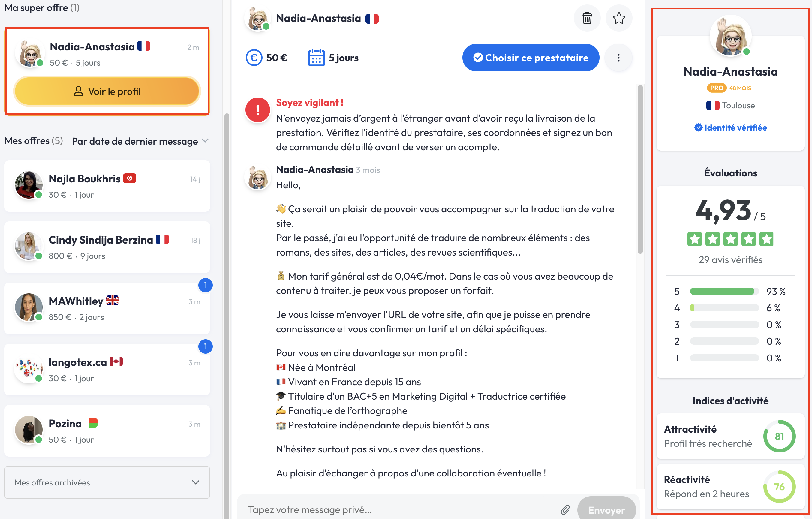Image resolution: width=812 pixels, height=519 pixels.
Task: Mark Nadia-Anastasia as favorite with the star icon
Action: click(619, 18)
